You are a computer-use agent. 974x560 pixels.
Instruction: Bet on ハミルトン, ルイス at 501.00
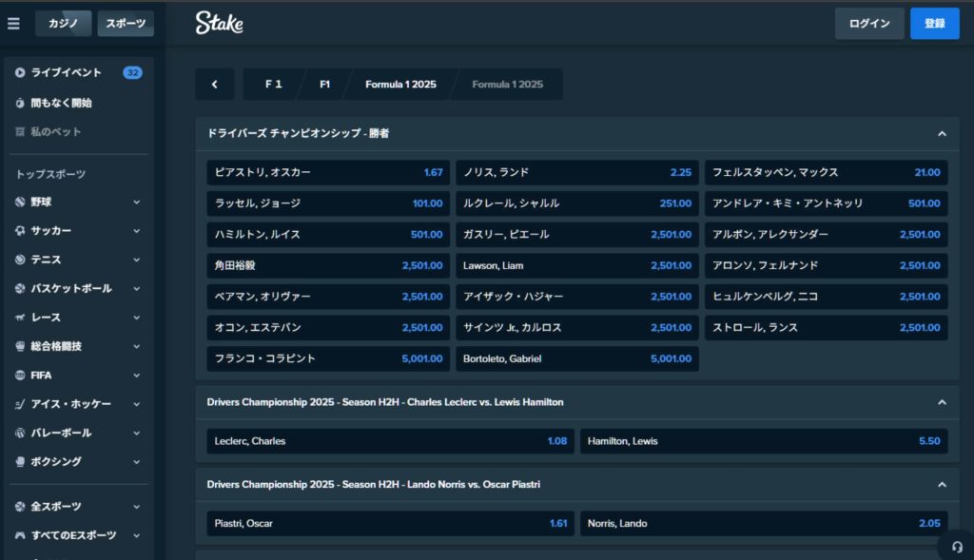coord(328,235)
